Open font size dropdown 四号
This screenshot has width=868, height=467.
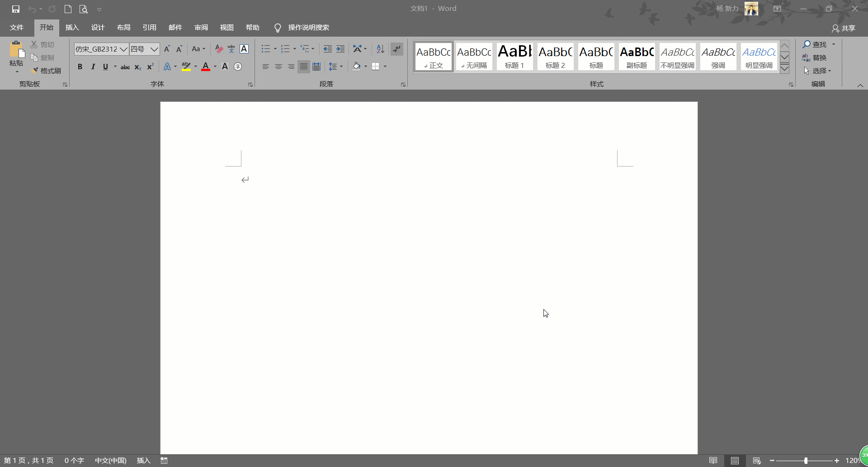pos(155,49)
